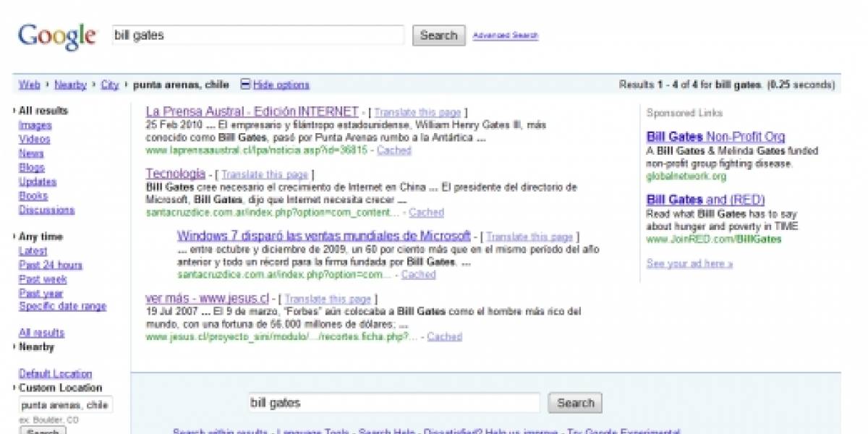Viewport: 868px width, 434px height.
Task: Click the Hide options link
Action: (281, 85)
